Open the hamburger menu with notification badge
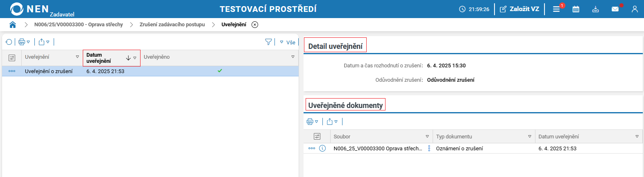Image resolution: width=644 pixels, height=177 pixels. pos(556,9)
